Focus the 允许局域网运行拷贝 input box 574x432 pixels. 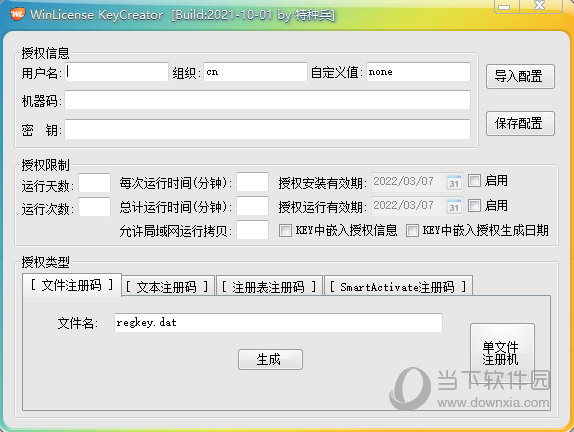pos(252,230)
